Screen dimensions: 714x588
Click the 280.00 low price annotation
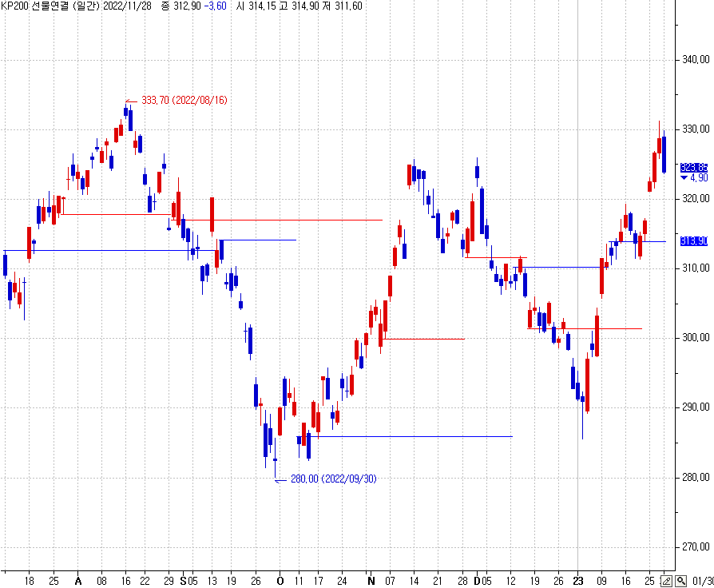coord(332,479)
